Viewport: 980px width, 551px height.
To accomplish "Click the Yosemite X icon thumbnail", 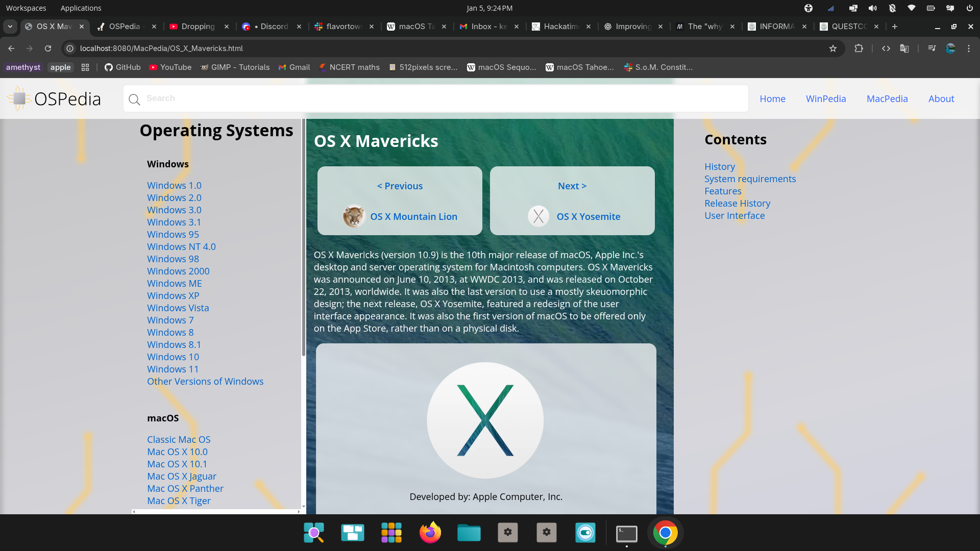I will pos(538,216).
